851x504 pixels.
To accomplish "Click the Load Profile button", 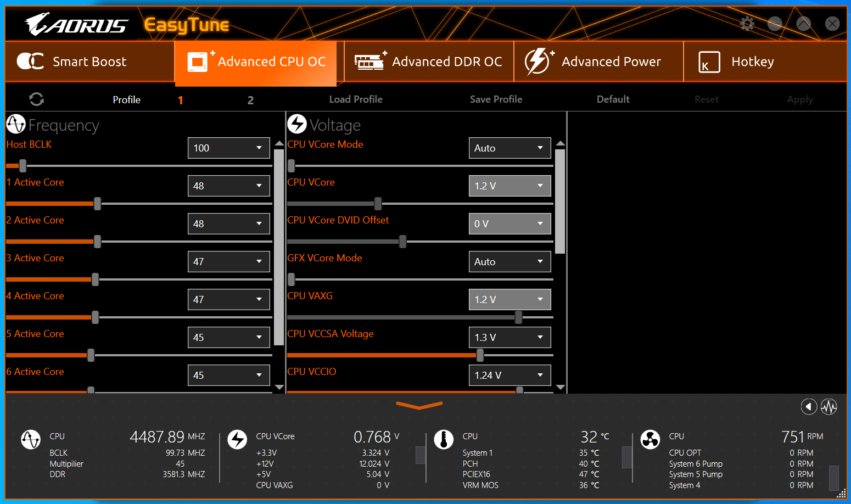I will pos(356,99).
